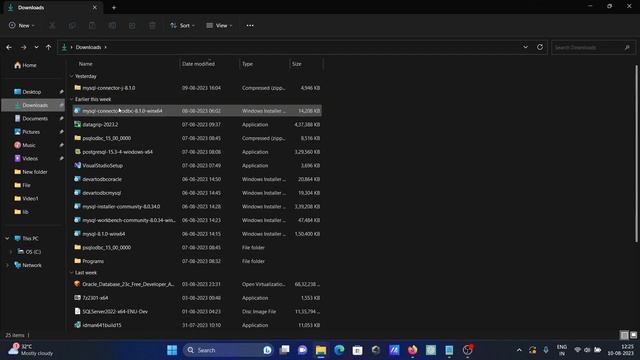This screenshot has width=640, height=360.
Task: Click the Copy toolbar icon
Action: tap(72, 26)
